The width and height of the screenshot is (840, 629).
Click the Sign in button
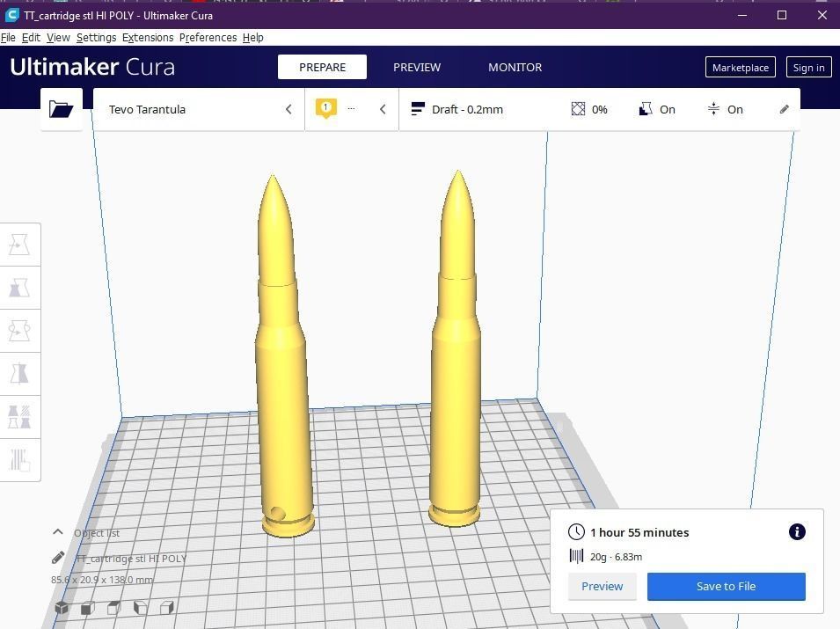tap(808, 68)
